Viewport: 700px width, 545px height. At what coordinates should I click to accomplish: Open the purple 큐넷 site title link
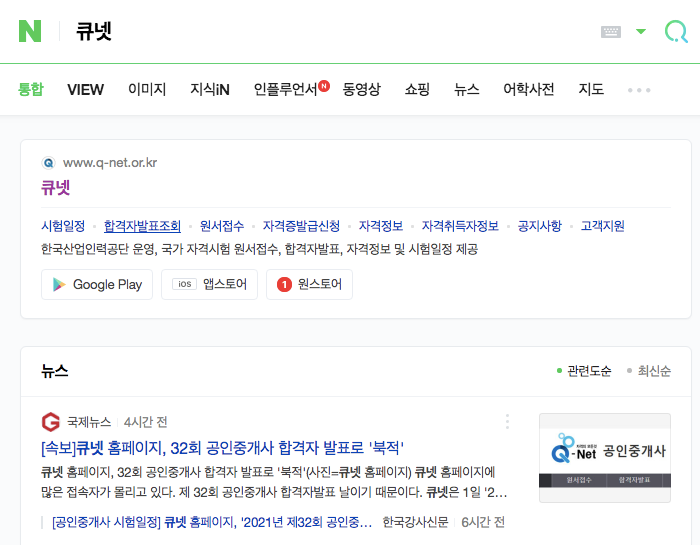[56, 187]
